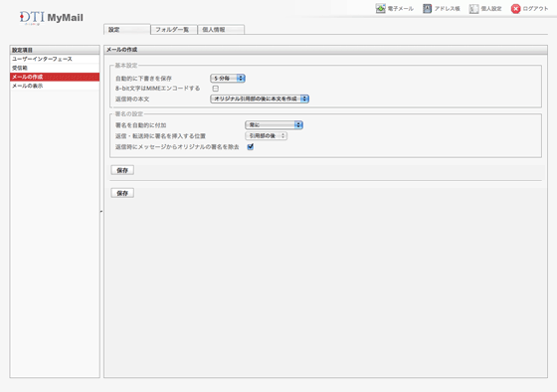Screen dimensions: 557x392
Task: Click the アドレス帳 text link
Action: (448, 9)
